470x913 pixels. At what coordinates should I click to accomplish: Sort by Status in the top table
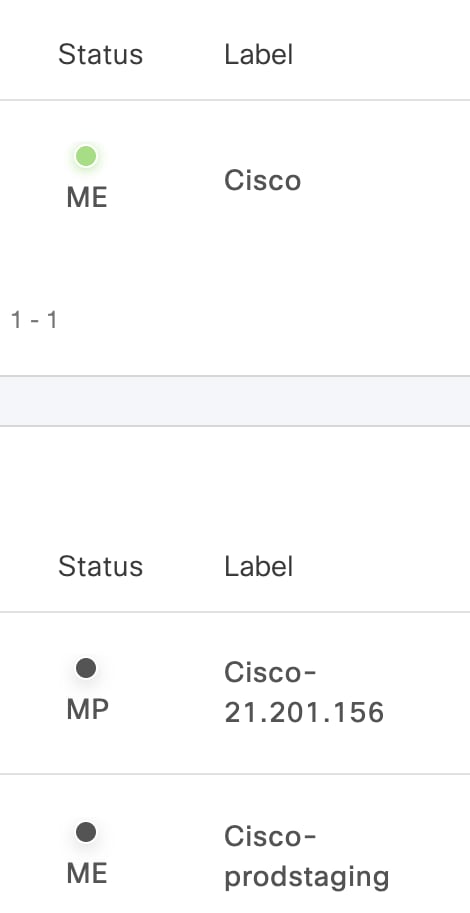click(x=100, y=54)
